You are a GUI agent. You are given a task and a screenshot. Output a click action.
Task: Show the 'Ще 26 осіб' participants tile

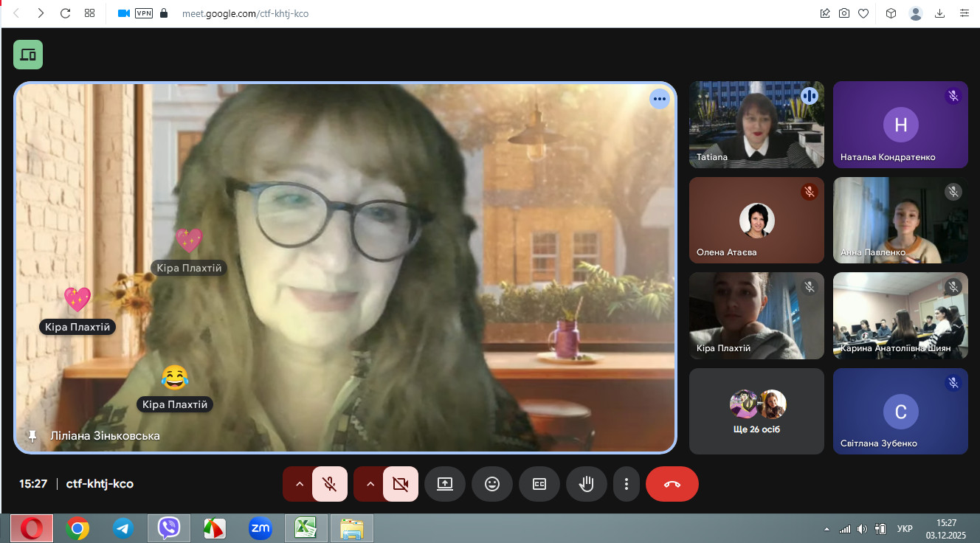point(756,411)
